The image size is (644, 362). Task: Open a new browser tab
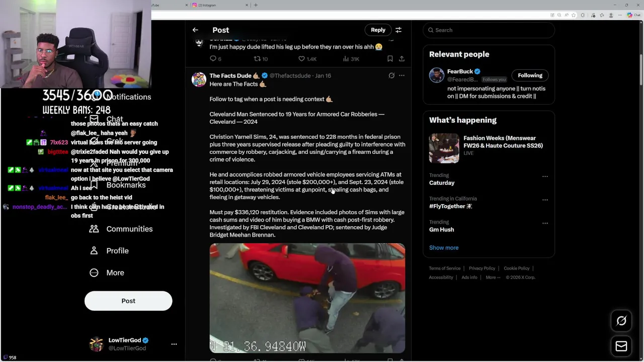pyautogui.click(x=256, y=5)
